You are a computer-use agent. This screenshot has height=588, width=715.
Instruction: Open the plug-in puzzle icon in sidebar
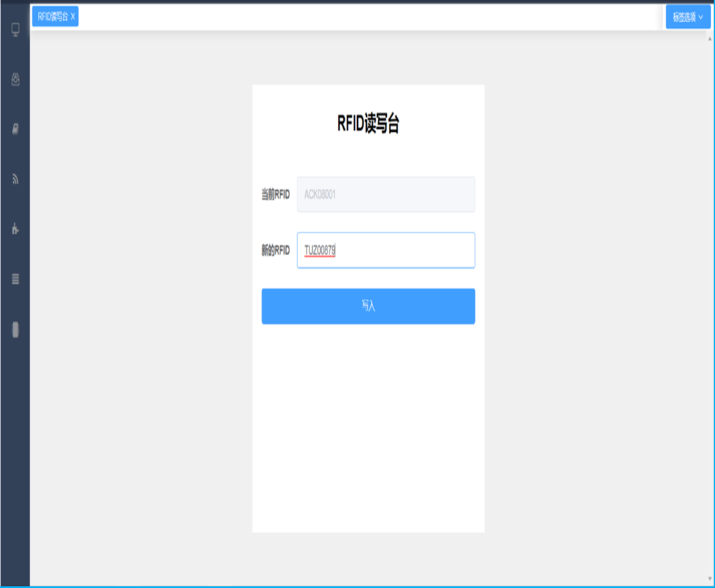pos(15,229)
